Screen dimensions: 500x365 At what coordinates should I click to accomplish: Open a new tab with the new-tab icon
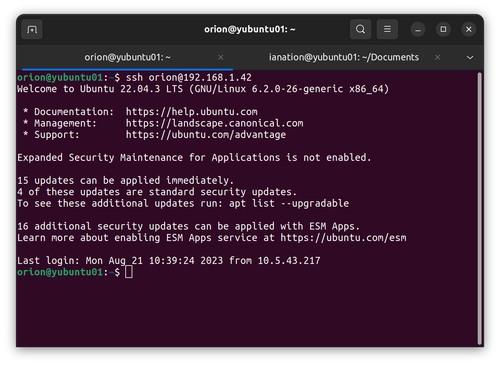coord(32,30)
